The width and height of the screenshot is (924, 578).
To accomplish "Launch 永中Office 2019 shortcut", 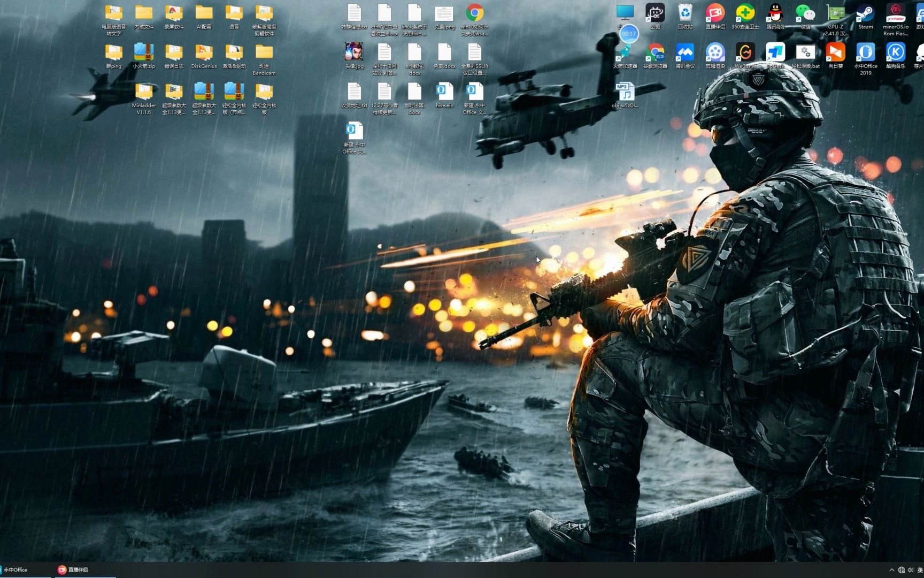I will coord(865,59).
